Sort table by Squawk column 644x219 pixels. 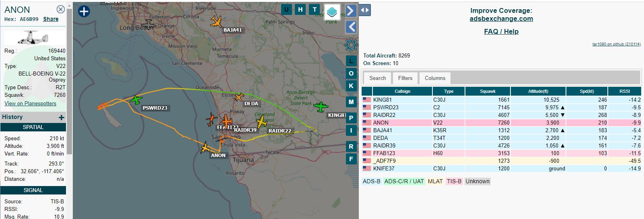click(488, 91)
